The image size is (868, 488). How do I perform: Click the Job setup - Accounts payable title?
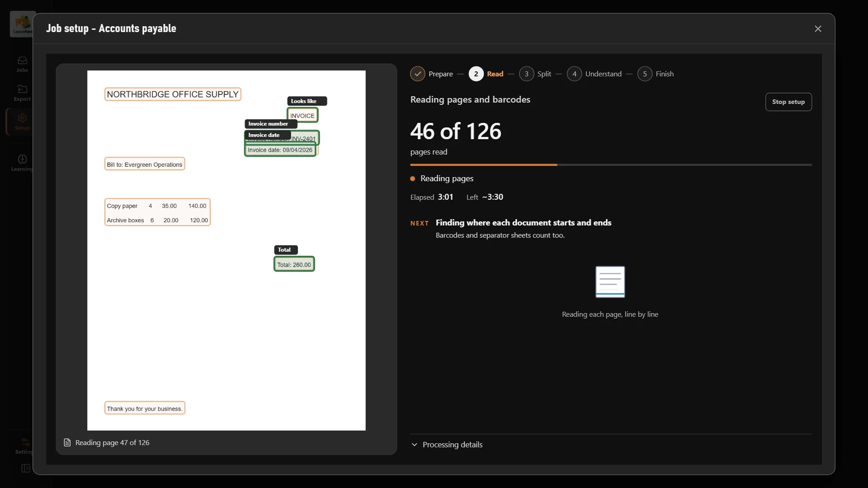point(111,28)
